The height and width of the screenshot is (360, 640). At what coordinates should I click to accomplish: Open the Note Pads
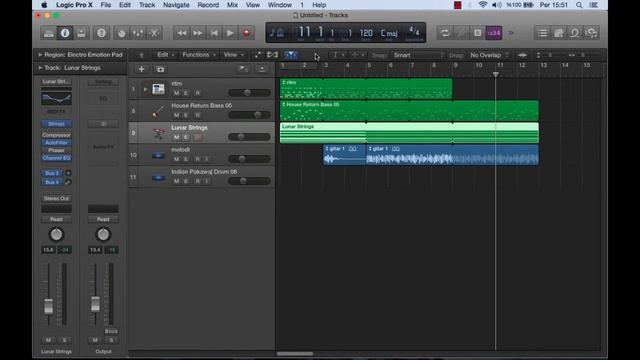point(559,33)
